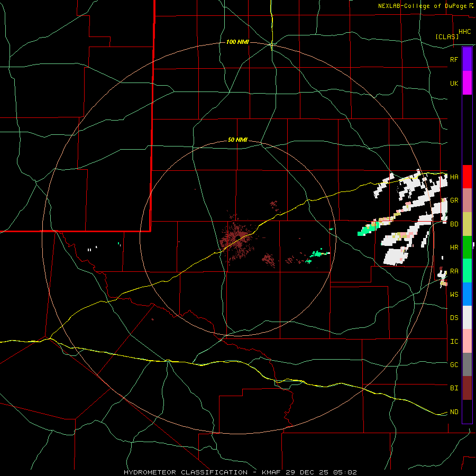
Task: Click the DS legend label
Action: (454, 317)
